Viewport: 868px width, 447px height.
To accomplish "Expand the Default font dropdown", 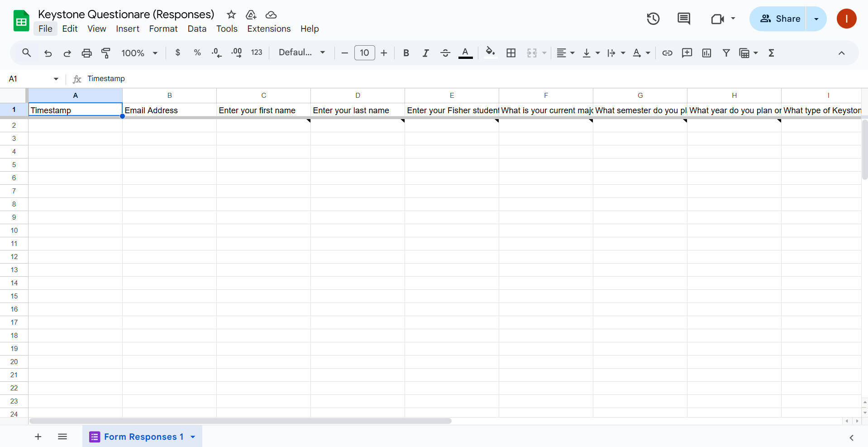I will (302, 53).
